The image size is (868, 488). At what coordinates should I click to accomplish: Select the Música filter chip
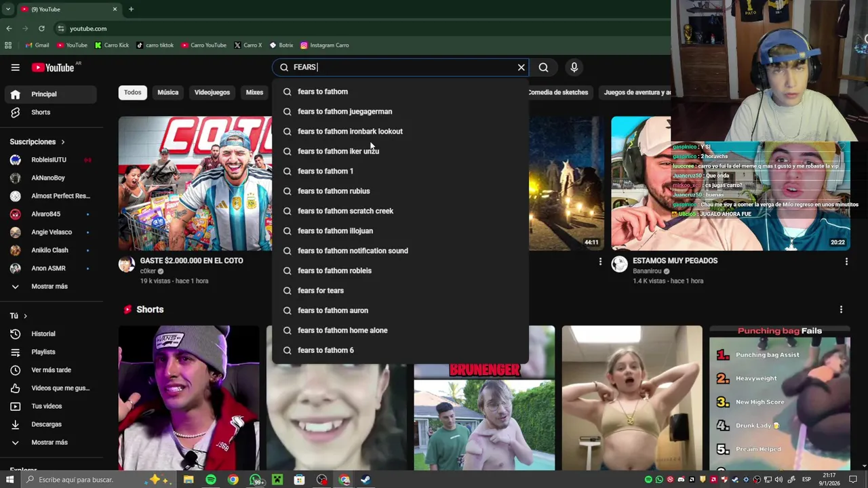coord(168,92)
